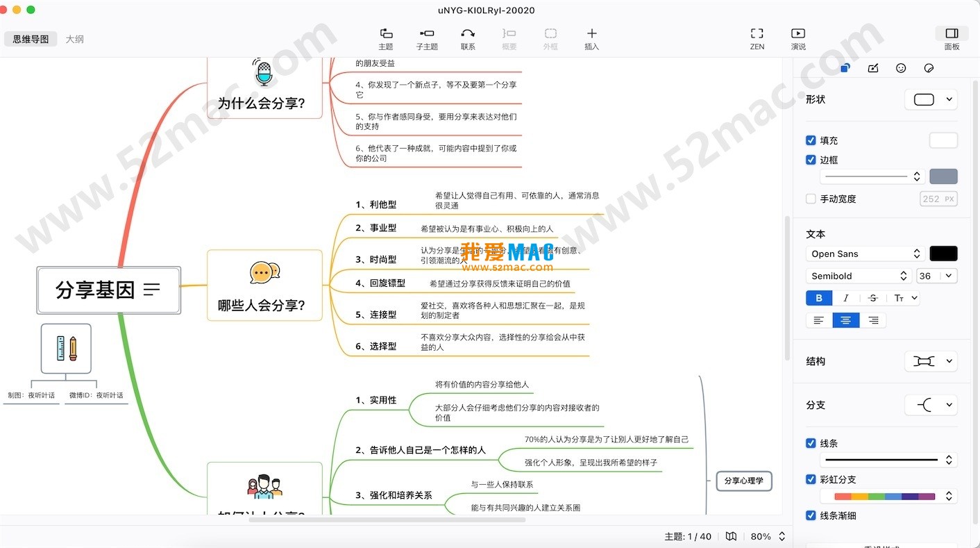Select the 分享心理学 summary topic
Screen dimensions: 980x548
coord(743,481)
